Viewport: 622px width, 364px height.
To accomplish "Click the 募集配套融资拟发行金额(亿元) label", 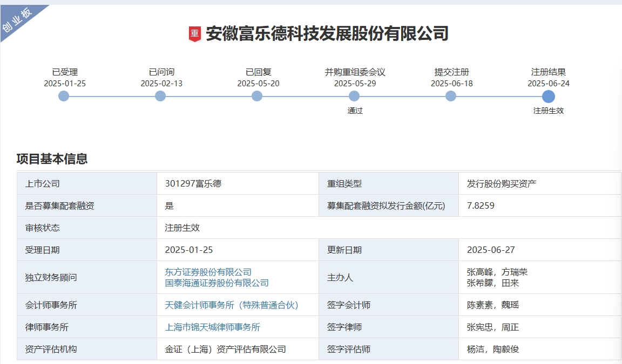I will pyautogui.click(x=386, y=205).
